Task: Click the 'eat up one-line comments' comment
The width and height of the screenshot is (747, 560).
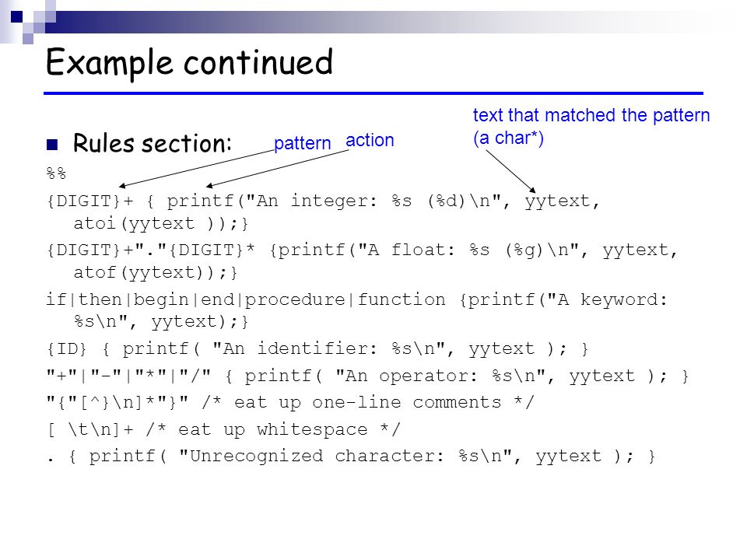Action: pyautogui.click(x=368, y=402)
